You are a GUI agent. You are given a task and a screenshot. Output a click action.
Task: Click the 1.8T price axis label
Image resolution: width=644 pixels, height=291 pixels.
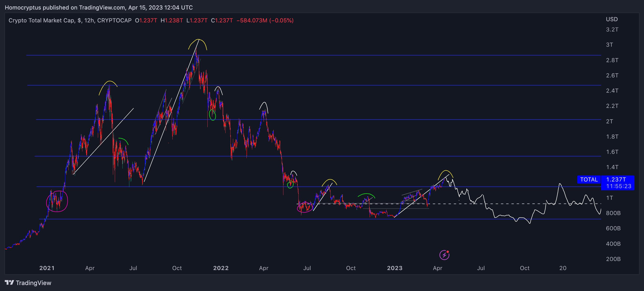point(612,137)
